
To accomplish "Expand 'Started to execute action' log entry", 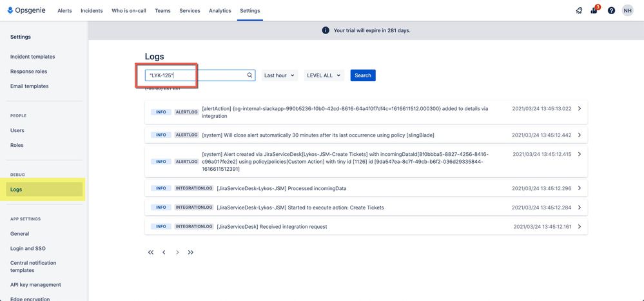I will [x=580, y=208].
